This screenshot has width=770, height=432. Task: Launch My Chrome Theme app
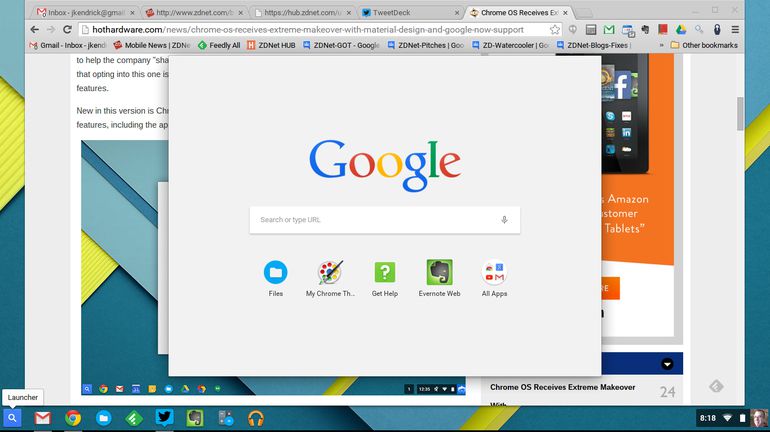[330, 278]
